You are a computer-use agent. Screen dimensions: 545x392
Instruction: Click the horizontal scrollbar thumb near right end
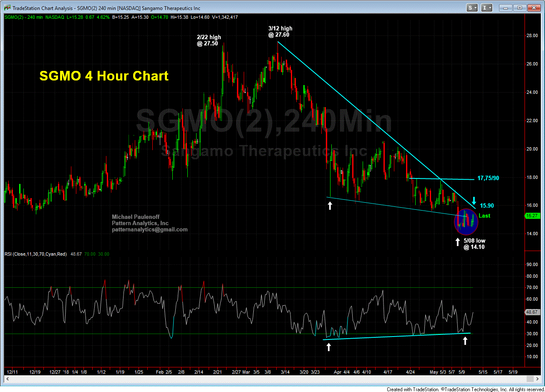pyautogui.click(x=529, y=379)
